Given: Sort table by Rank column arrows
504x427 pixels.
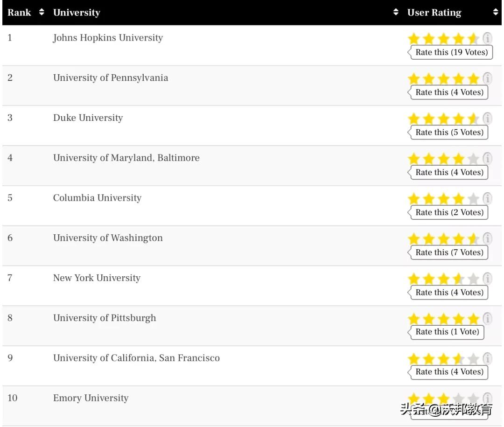Looking at the screenshot, I should pyautogui.click(x=42, y=13).
